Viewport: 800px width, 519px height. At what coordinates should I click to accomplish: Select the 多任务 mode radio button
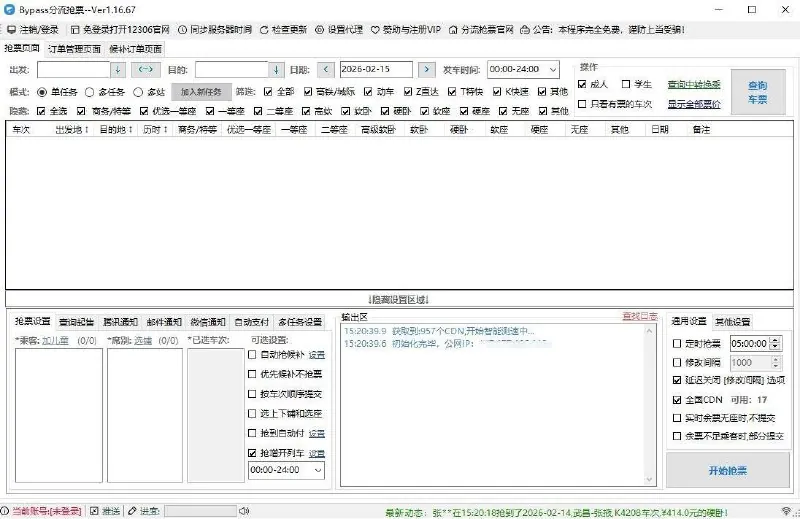coord(89,92)
